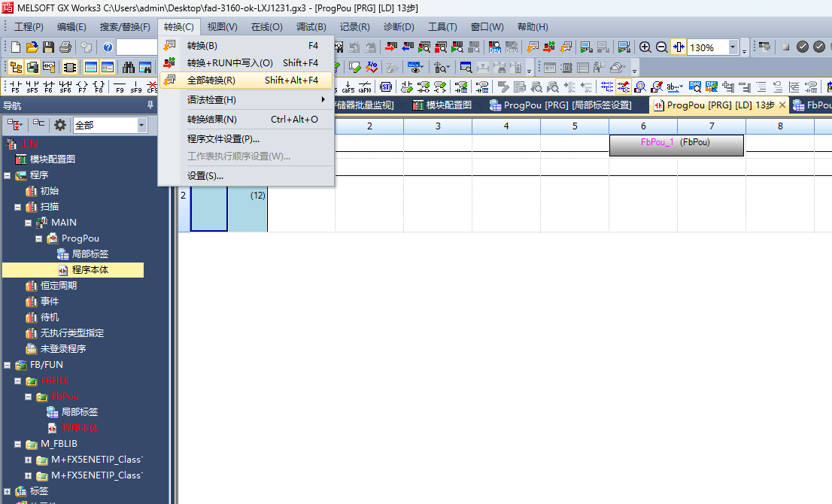The height and width of the screenshot is (504, 832).
Task: Choose 全部转换(R) from the menu
Action: tap(246, 80)
